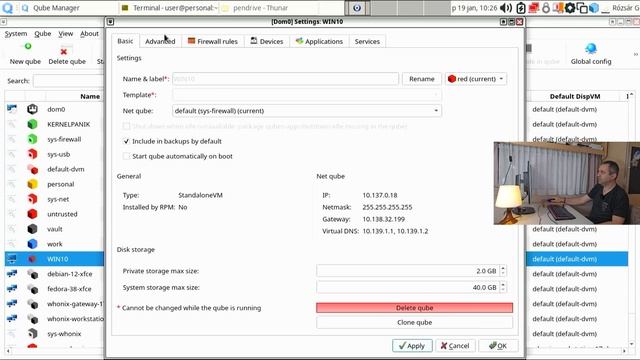This screenshot has width=640, height=360.
Task: Switch to the Advanced tab
Action: point(160,41)
